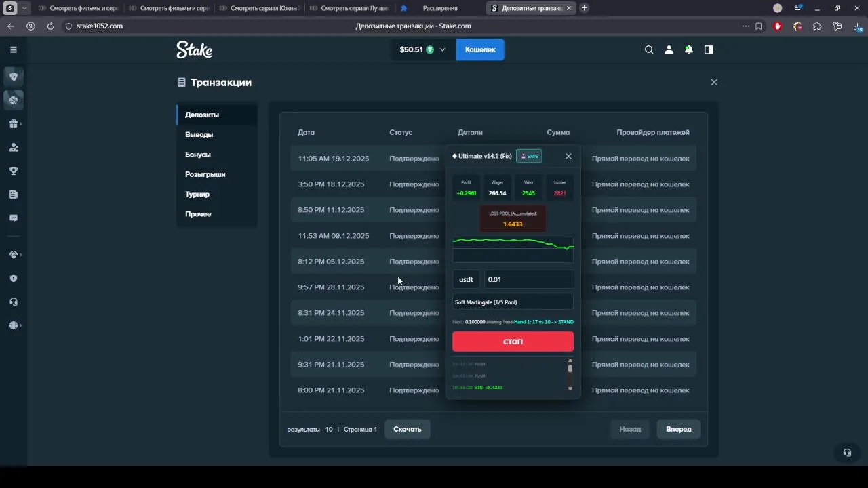Viewport: 868px width, 488px height.
Task: Click the bot log scroll down arrow
Action: [570, 388]
